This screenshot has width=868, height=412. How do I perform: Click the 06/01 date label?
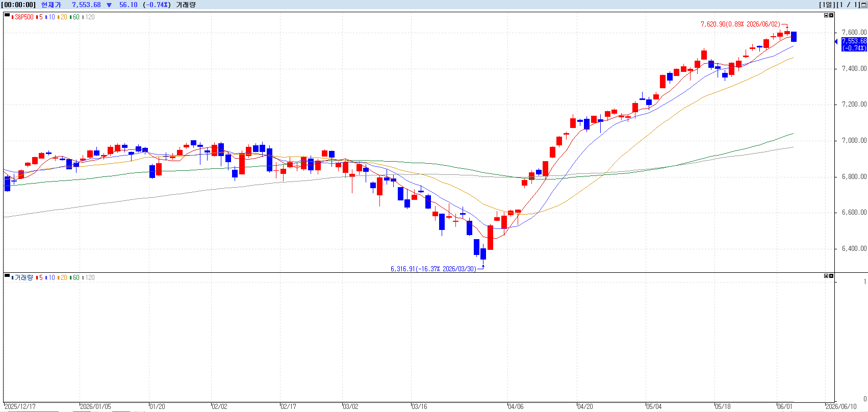(785, 406)
